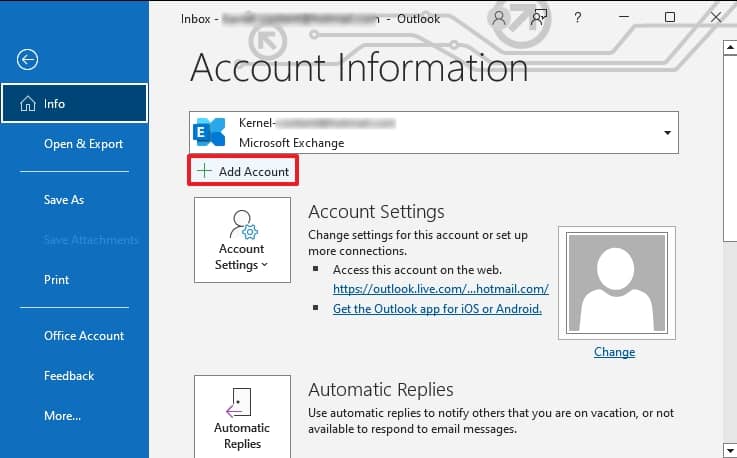This screenshot has height=458, width=737.
Task: Choose Save As in sidebar
Action: tap(64, 200)
